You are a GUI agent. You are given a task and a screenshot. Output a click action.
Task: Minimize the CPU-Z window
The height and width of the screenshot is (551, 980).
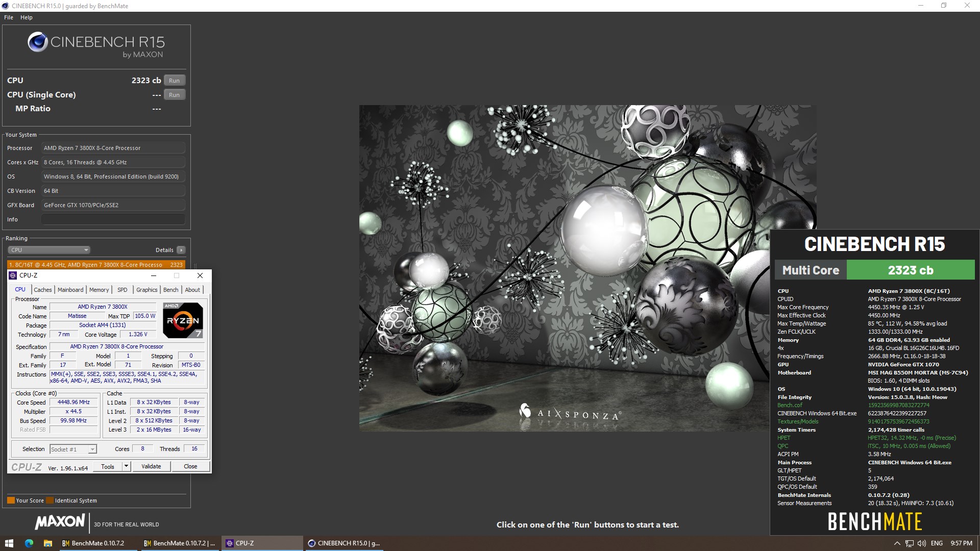click(x=153, y=275)
